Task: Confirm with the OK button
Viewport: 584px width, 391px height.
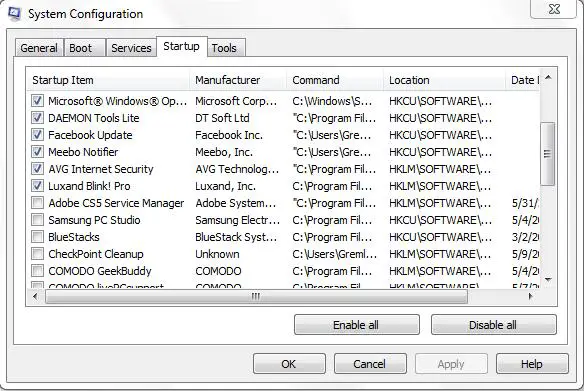Action: 289,364
